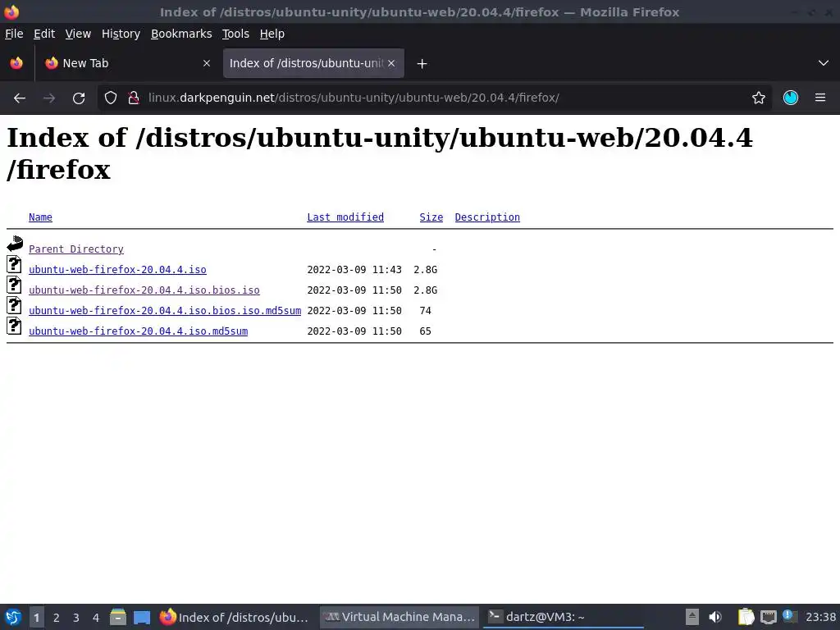Switch to dartz@VM3 terminal window
Viewport: 840px width, 630px height.
coord(563,617)
